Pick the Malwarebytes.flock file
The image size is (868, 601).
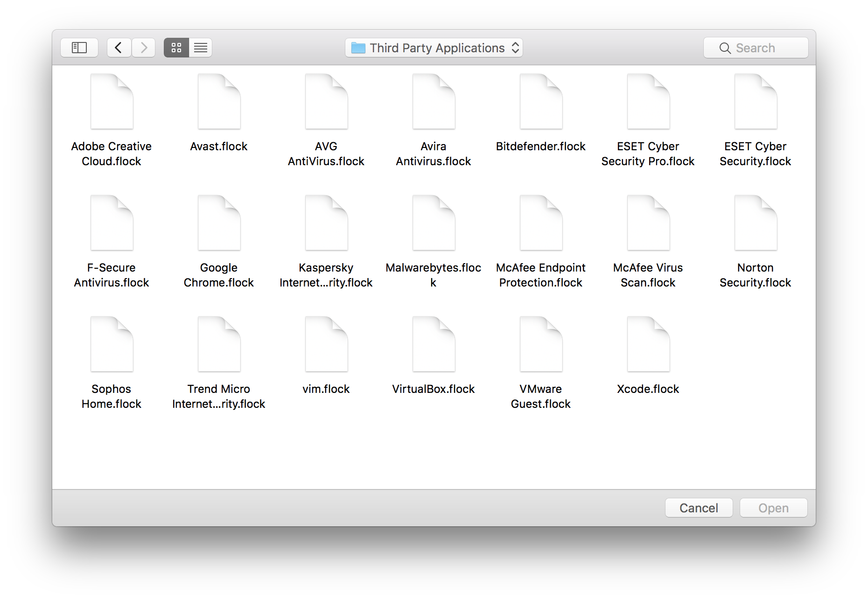coord(434,224)
